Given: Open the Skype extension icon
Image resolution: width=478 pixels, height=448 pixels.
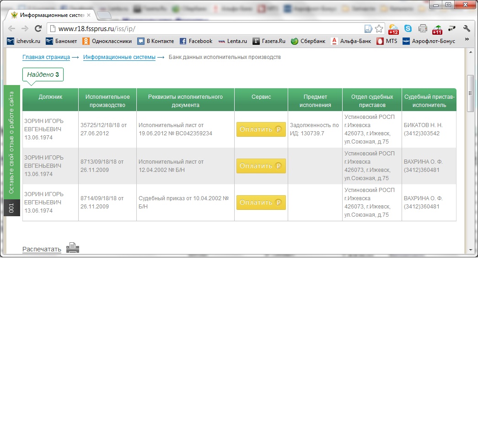Looking at the screenshot, I should click(x=408, y=28).
